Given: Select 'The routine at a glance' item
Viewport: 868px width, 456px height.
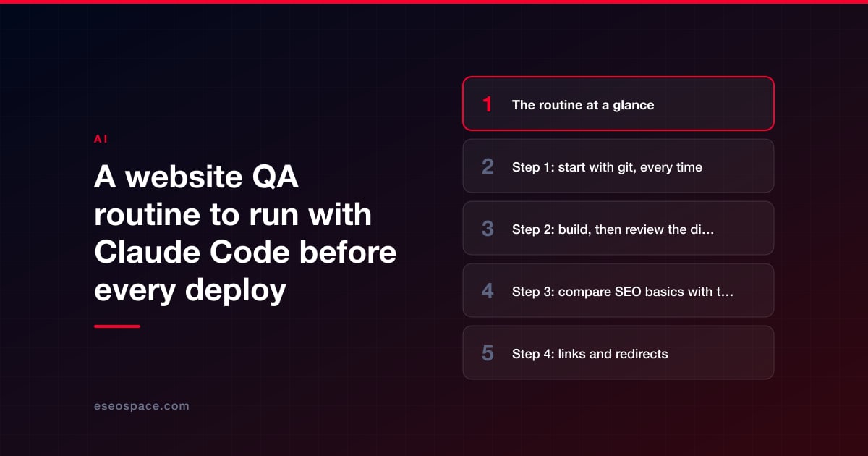Looking at the screenshot, I should [x=618, y=104].
